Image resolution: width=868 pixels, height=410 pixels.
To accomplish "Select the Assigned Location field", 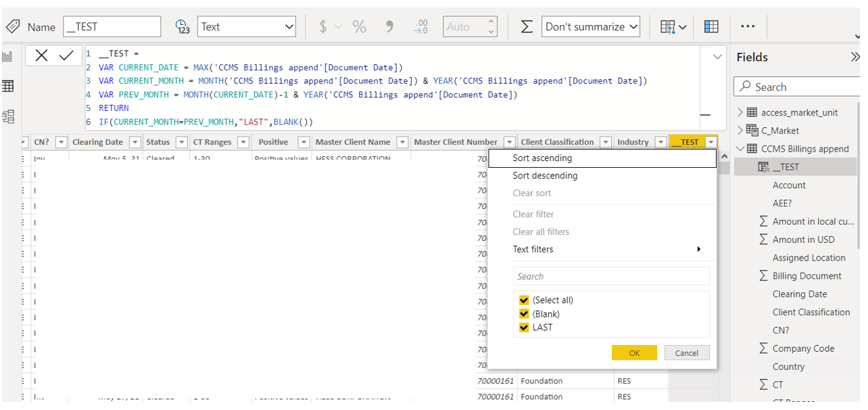I will coord(809,258).
